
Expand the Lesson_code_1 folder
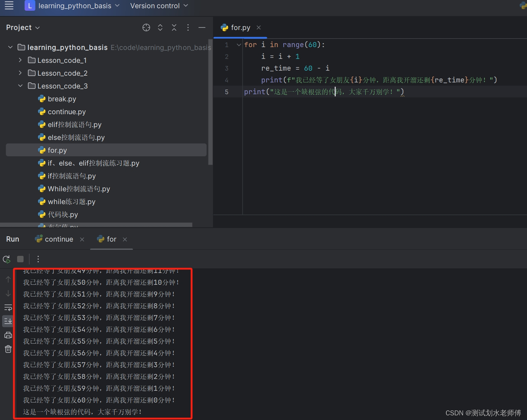point(20,60)
